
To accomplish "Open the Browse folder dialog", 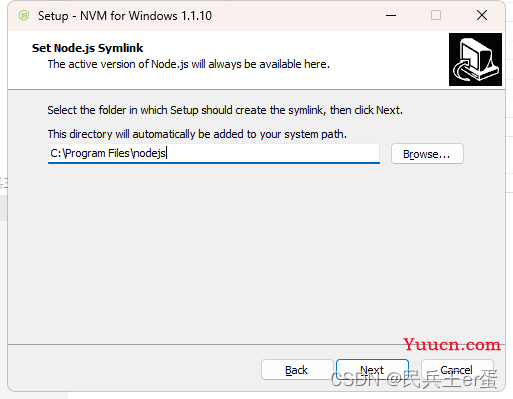I will tap(427, 154).
